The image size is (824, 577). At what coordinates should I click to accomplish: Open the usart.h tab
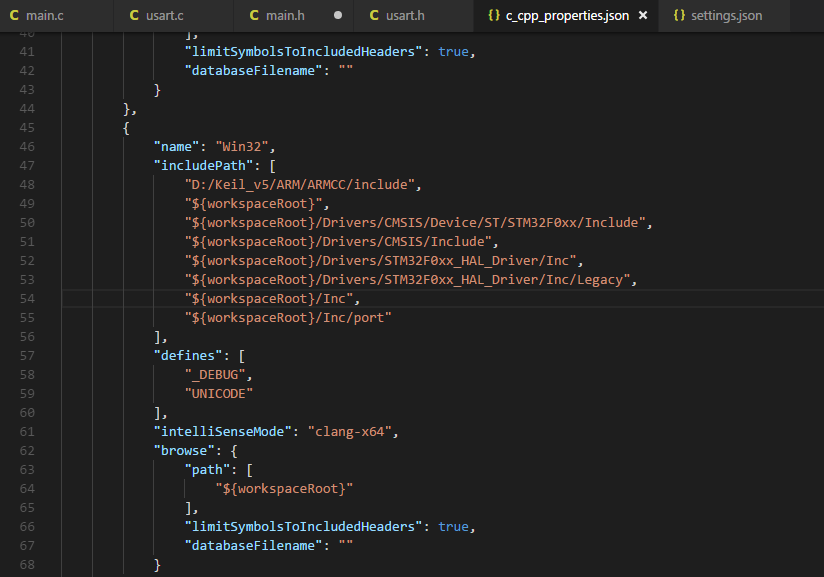coord(413,16)
